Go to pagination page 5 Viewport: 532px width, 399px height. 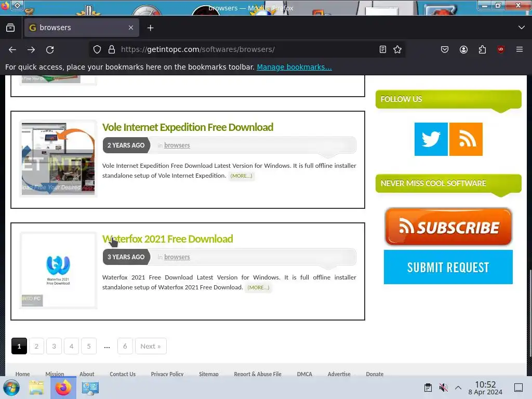[x=89, y=346]
